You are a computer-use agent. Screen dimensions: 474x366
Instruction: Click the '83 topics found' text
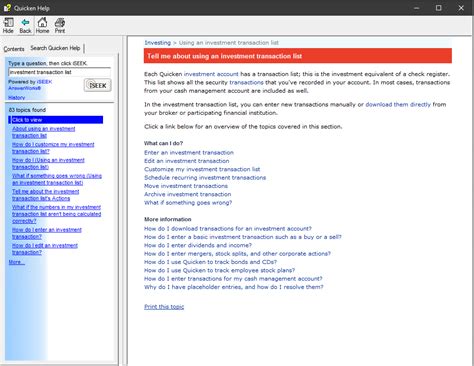pyautogui.click(x=27, y=110)
